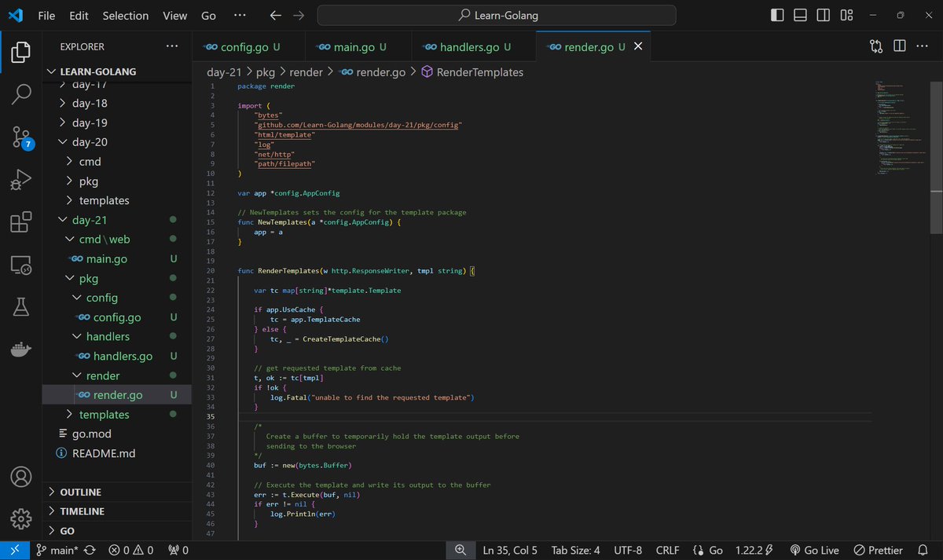Viewport: 943px width, 560px height.
Task: Open errors and warnings count in status bar
Action: 131,550
